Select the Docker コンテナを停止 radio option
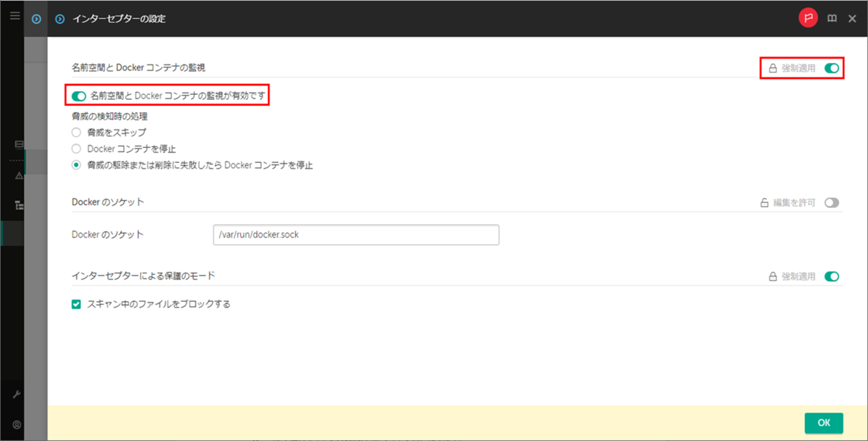 point(76,148)
